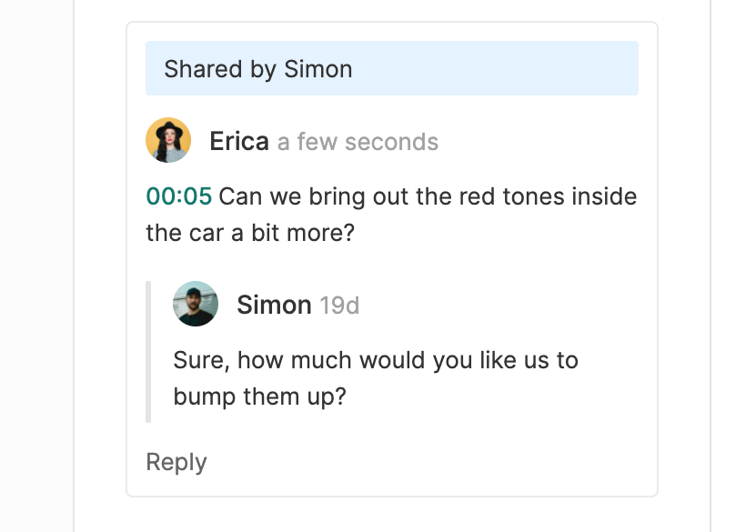The width and height of the screenshot is (756, 532).
Task: Click the gray left margin outside the card
Action: [36, 273]
